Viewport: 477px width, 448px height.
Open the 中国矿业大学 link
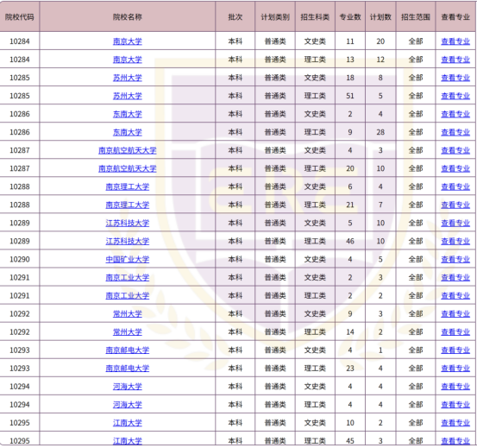click(127, 259)
